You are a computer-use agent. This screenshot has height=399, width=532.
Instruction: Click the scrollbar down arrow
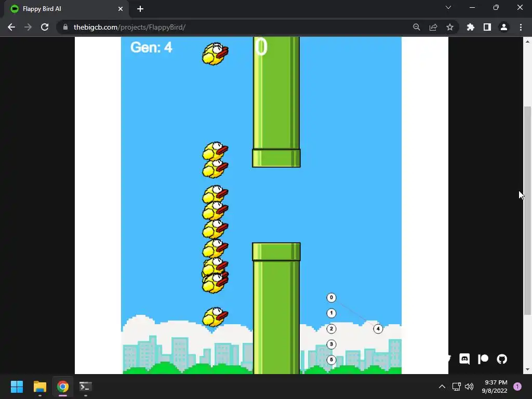pyautogui.click(x=527, y=369)
